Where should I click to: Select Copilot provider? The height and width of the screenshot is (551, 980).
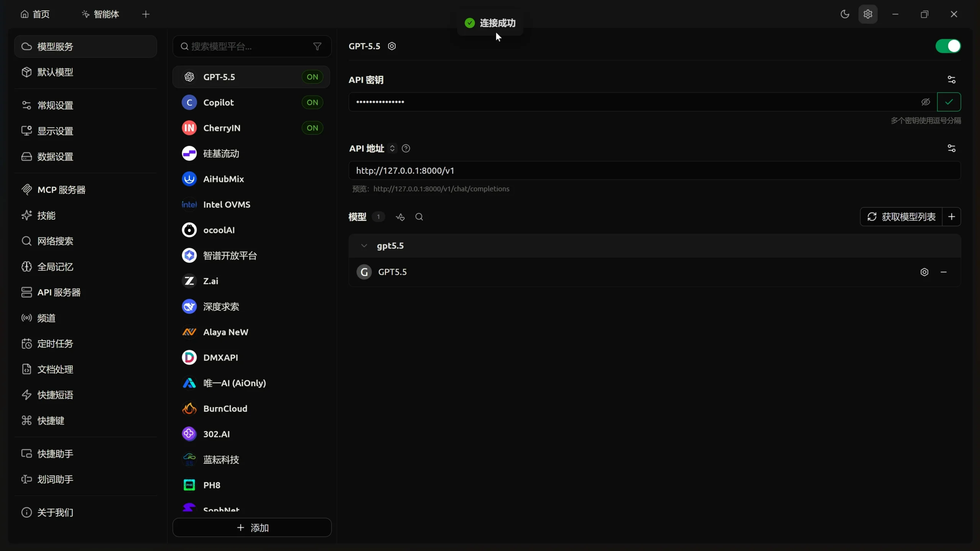(x=251, y=102)
